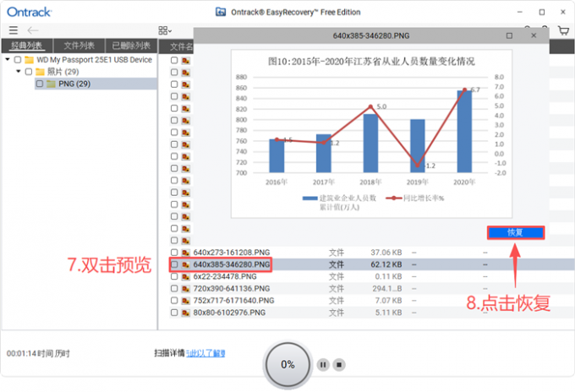Click the chart preview image
This screenshot has width=575, height=392.
click(371, 133)
